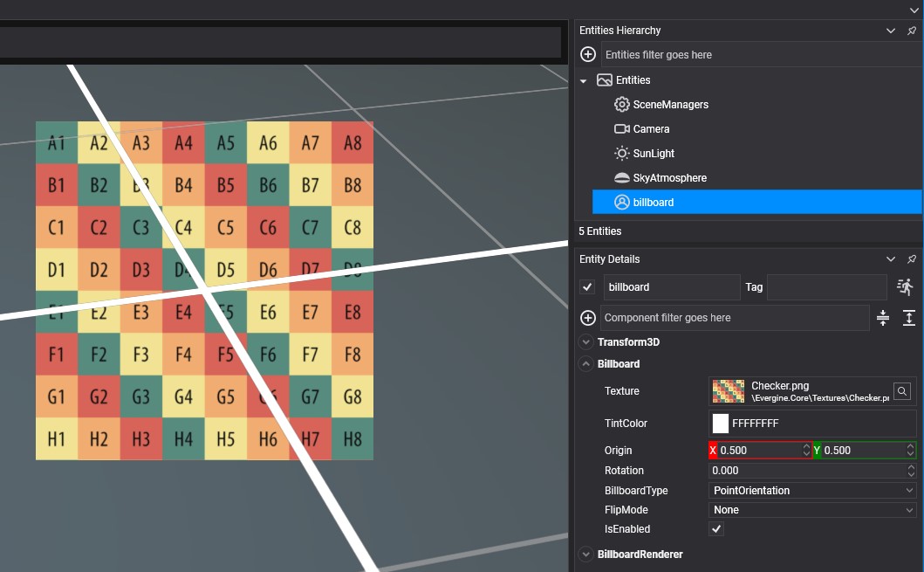Click the Entities filter input field
The height and width of the screenshot is (572, 924).
(759, 54)
